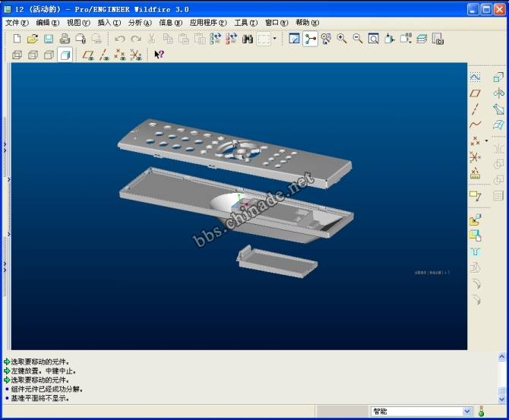Click the Zoom Out magnifier icon
The width and height of the screenshot is (509, 420).
click(357, 39)
